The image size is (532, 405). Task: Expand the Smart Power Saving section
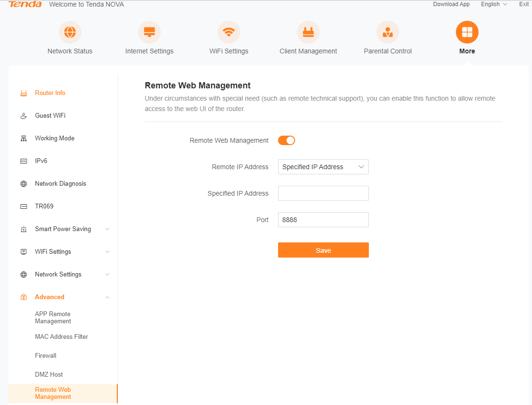click(107, 229)
